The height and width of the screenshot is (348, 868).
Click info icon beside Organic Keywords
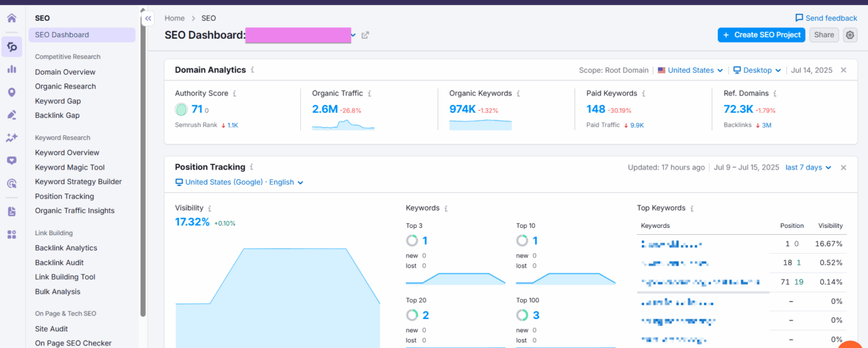pyautogui.click(x=518, y=94)
